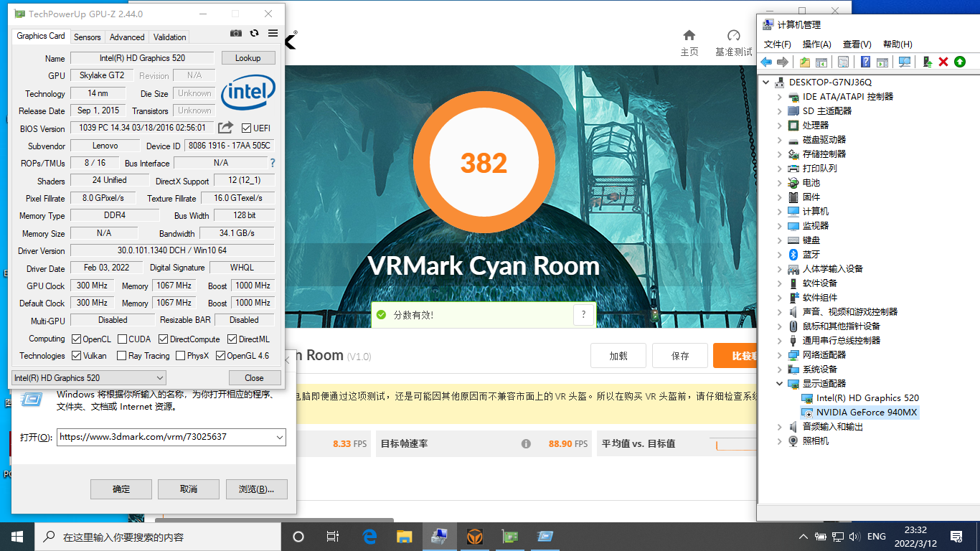This screenshot has height=551, width=980.
Task: Toggle the DirectCompute checkbox
Action: tap(164, 339)
